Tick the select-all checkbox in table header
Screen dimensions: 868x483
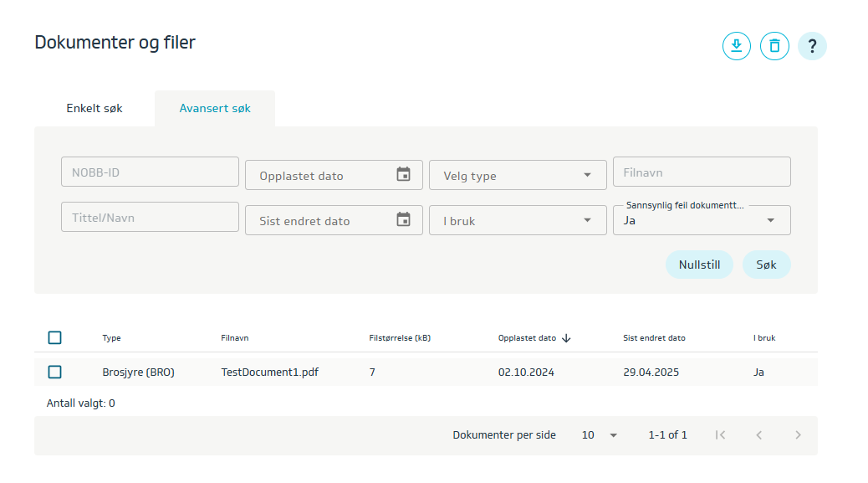coord(55,338)
